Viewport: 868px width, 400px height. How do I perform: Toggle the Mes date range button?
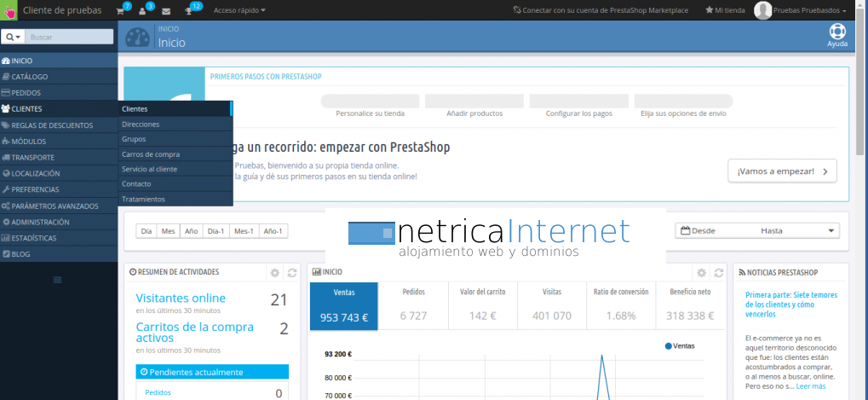(169, 231)
